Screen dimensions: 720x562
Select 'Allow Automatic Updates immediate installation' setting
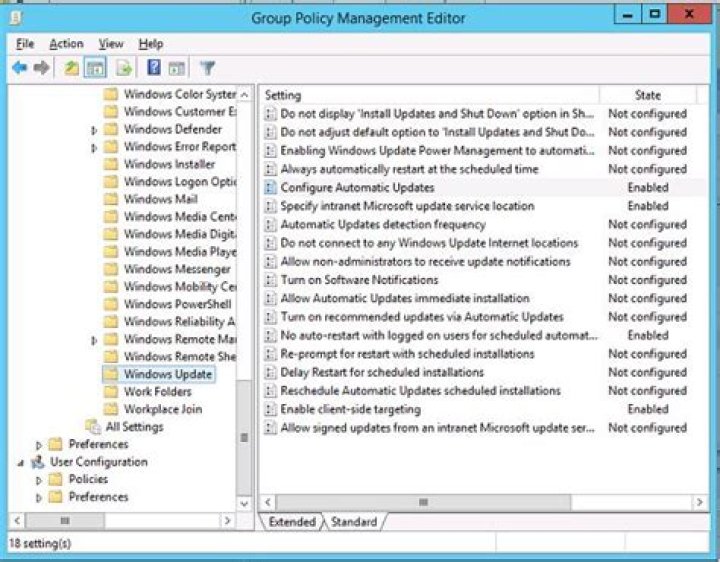click(405, 298)
